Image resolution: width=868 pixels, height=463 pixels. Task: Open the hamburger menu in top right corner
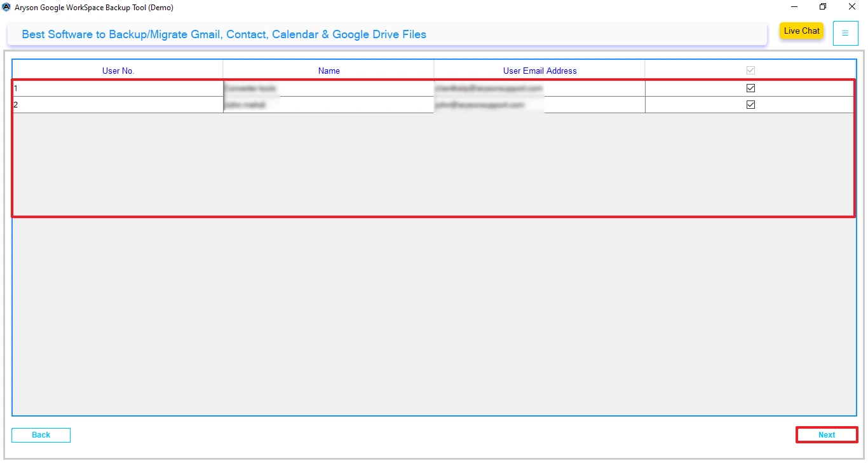[845, 33]
